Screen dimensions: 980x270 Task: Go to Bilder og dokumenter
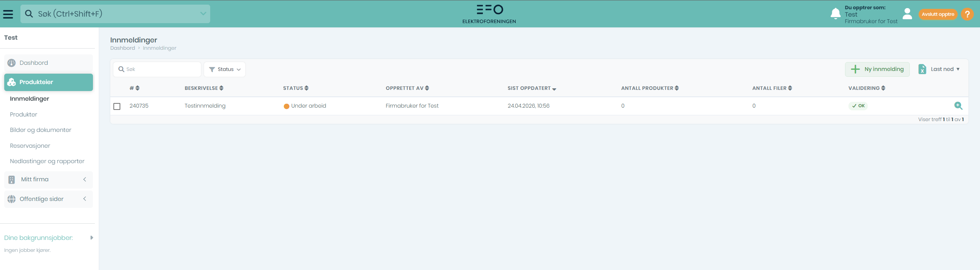pyautogui.click(x=40, y=130)
